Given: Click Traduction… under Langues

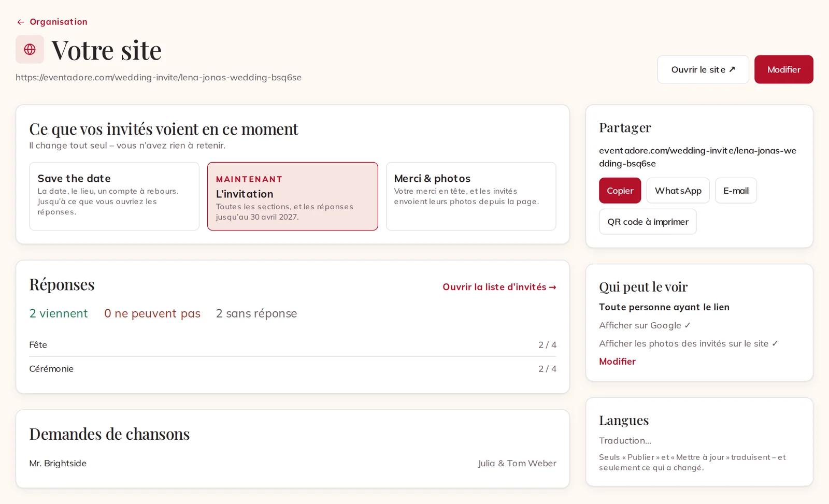Looking at the screenshot, I should coord(625,441).
